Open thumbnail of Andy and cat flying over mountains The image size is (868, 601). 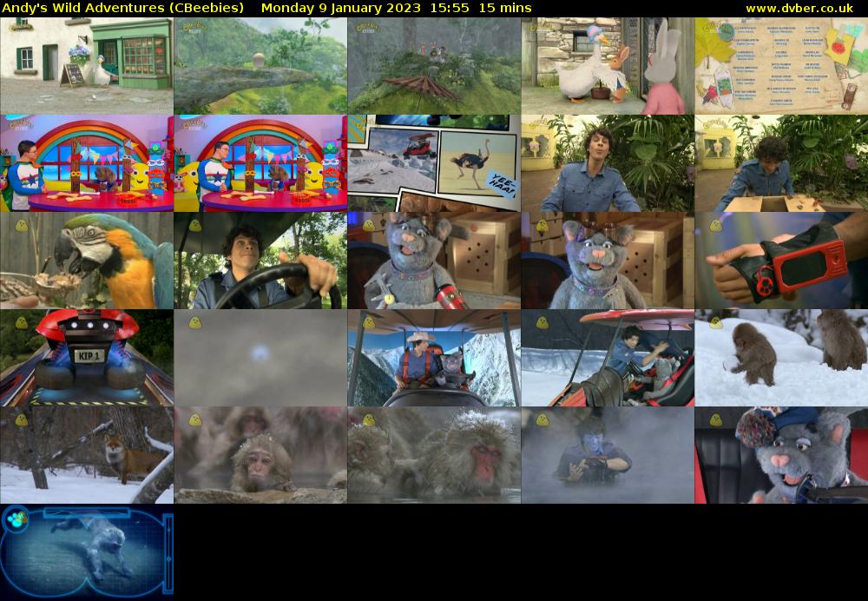click(x=434, y=358)
